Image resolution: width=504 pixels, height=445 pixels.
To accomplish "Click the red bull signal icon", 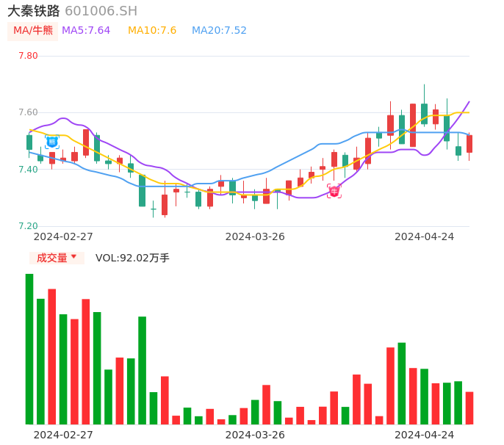I will [x=334, y=191].
